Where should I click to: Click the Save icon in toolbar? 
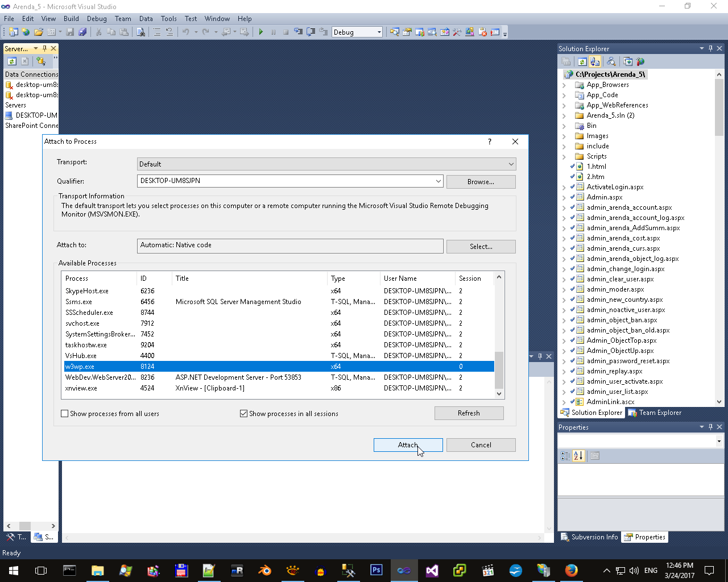pos(71,32)
